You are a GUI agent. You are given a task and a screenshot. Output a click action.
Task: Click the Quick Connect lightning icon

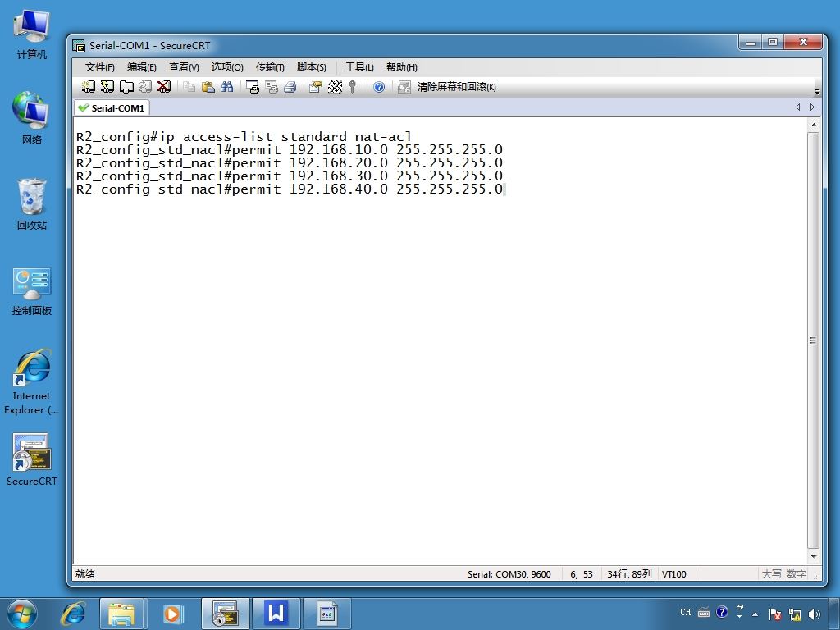[x=107, y=87]
